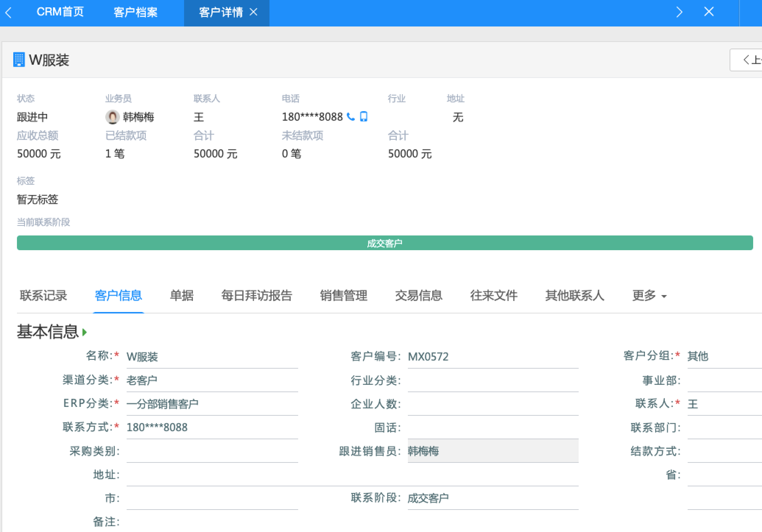Switch to the 客户档案 tab
This screenshot has width=762, height=532.
pos(135,12)
